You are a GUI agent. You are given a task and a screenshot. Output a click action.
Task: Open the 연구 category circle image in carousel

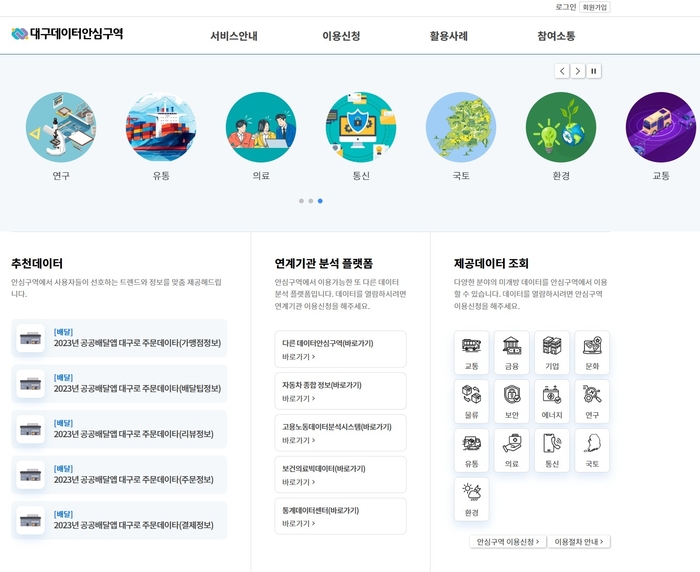click(61, 127)
